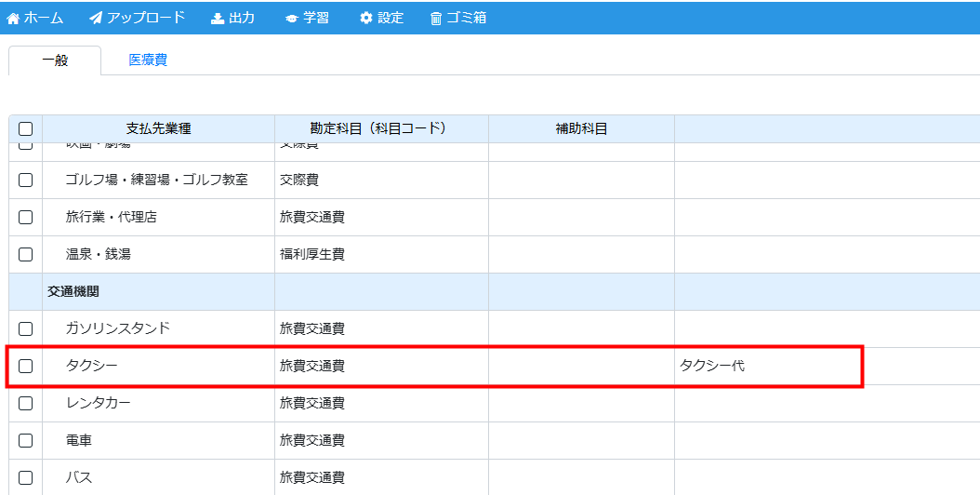
Task: Click the Home house icon
Action: (13, 19)
